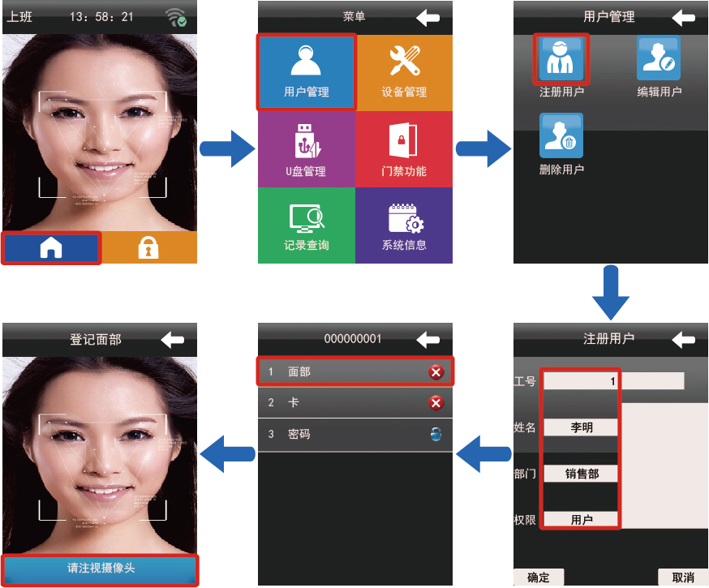This screenshot has height=588, width=709.
Task: Tap the orange lock button
Action: point(148,248)
